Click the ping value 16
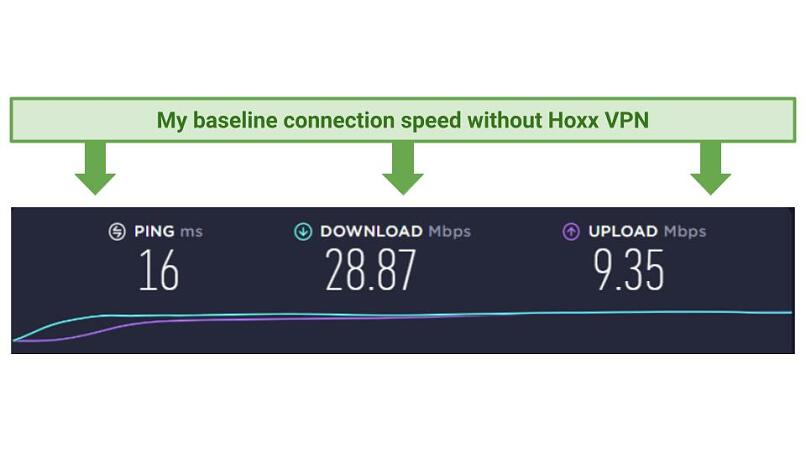The image size is (806, 453). (159, 270)
